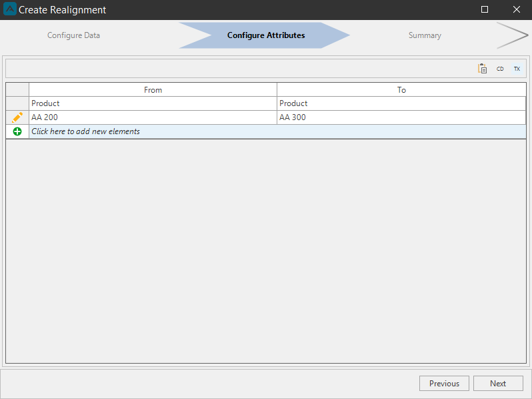Click the green plus add icon
Viewport: 532px width, 399px height.
(x=17, y=131)
